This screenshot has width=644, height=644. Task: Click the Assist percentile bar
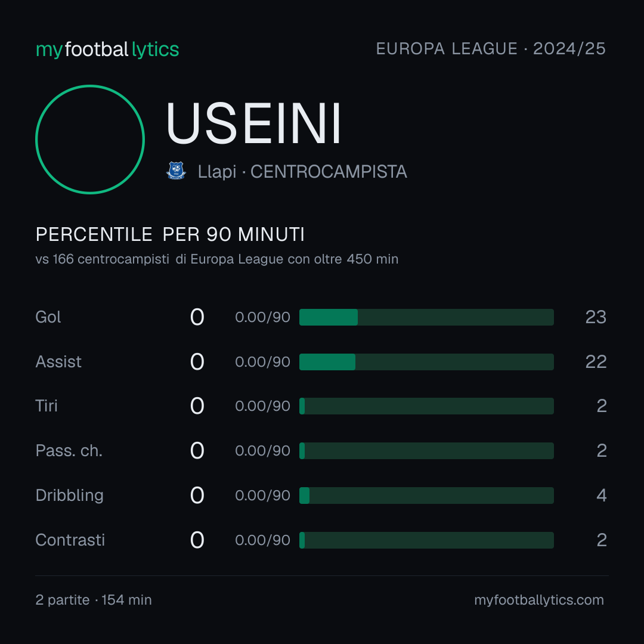pyautogui.click(x=426, y=362)
